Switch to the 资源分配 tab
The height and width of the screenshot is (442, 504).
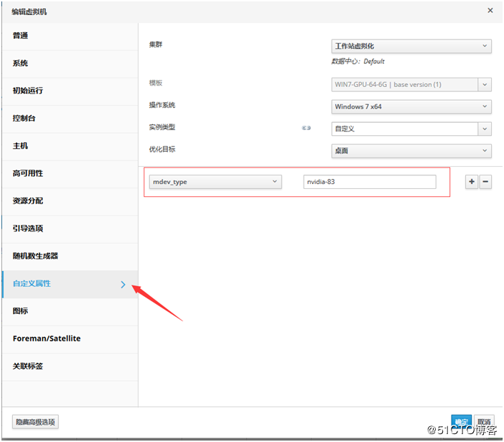[70, 201]
